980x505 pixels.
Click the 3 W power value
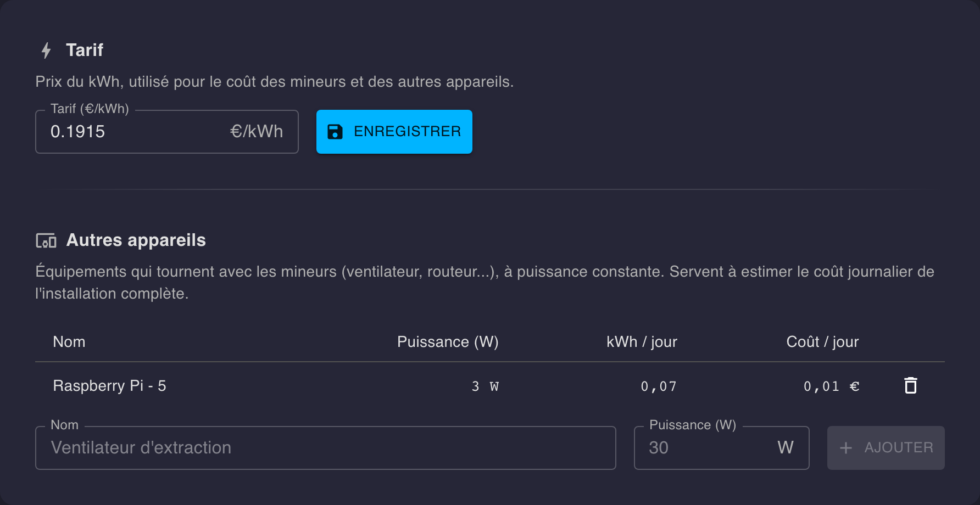(x=485, y=386)
